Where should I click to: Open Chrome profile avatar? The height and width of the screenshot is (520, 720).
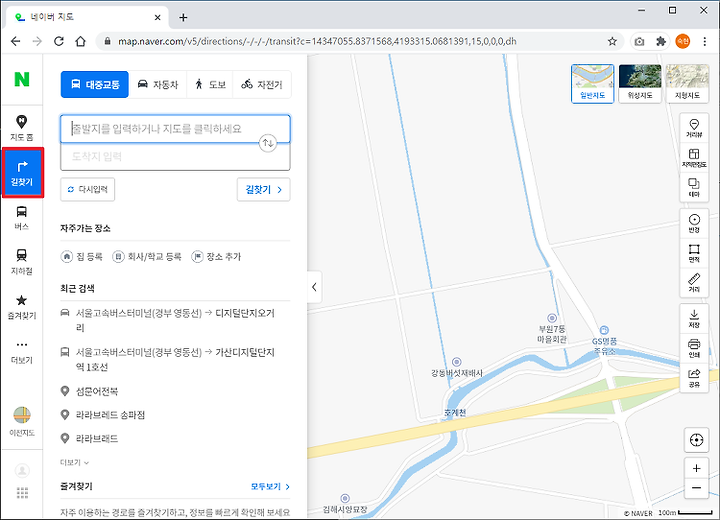[683, 41]
